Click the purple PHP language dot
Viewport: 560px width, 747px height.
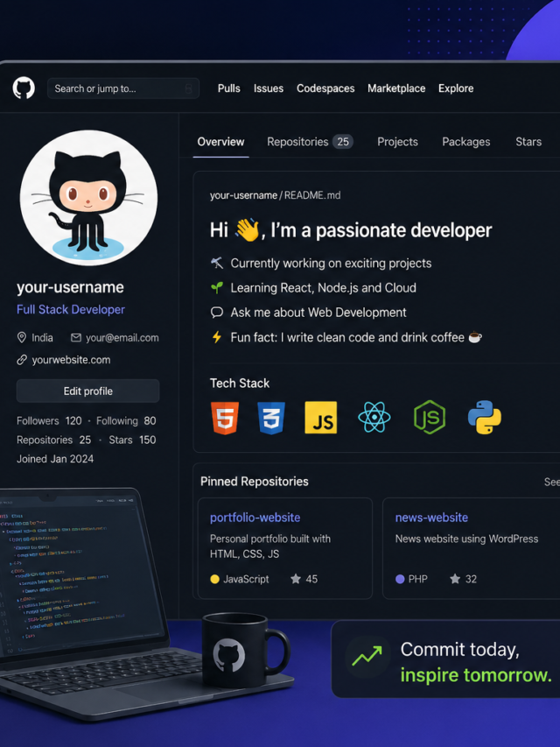pos(400,580)
